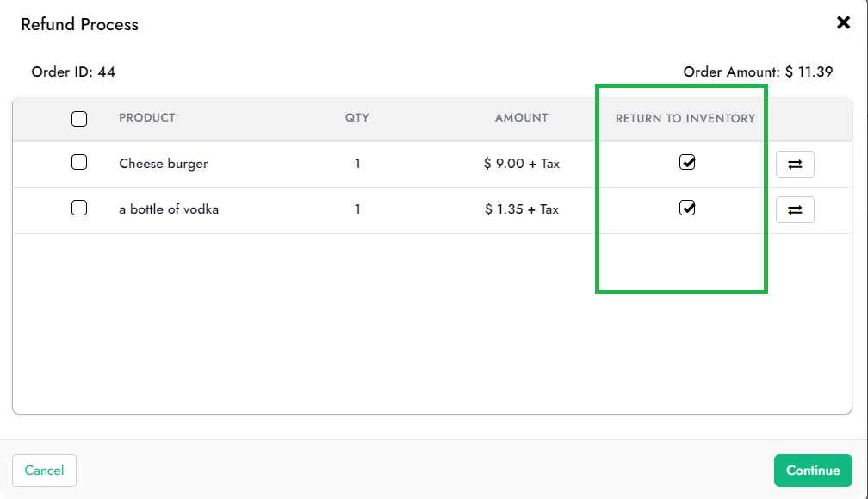Close the Refund Process dialog
This screenshot has width=868, height=499.
pos(843,23)
